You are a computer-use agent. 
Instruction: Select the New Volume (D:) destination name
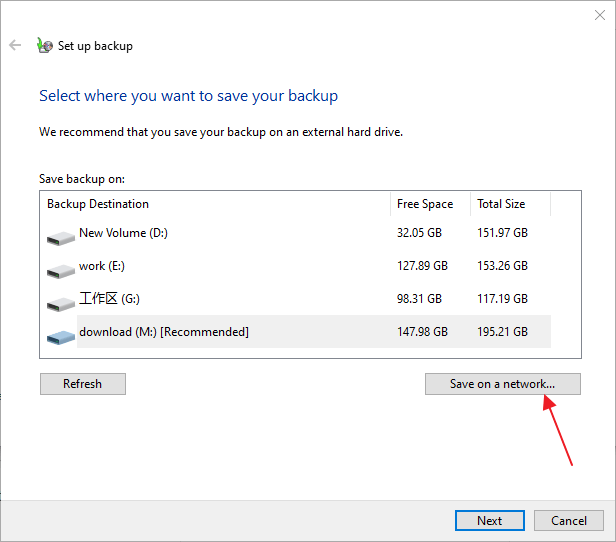coord(123,233)
